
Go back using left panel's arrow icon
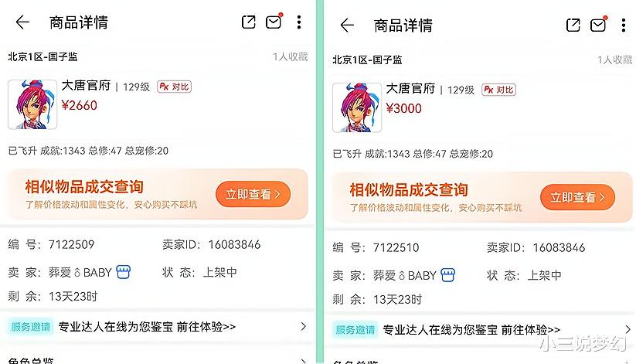[x=22, y=22]
